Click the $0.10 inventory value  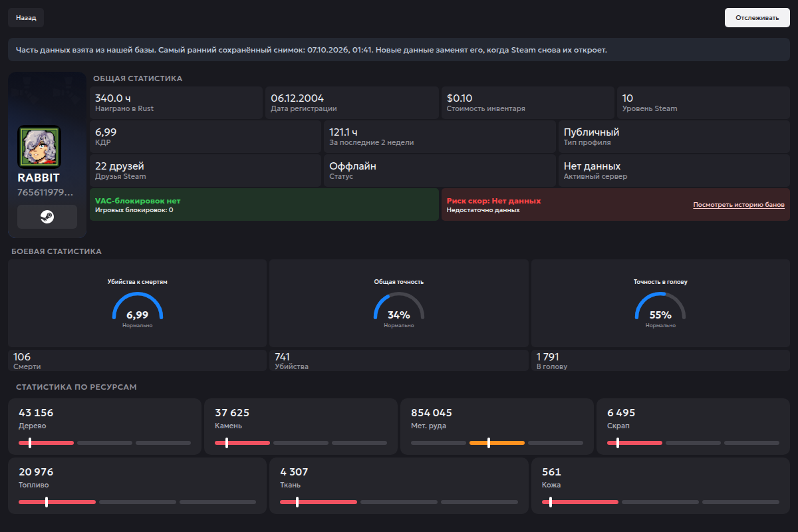click(460, 98)
